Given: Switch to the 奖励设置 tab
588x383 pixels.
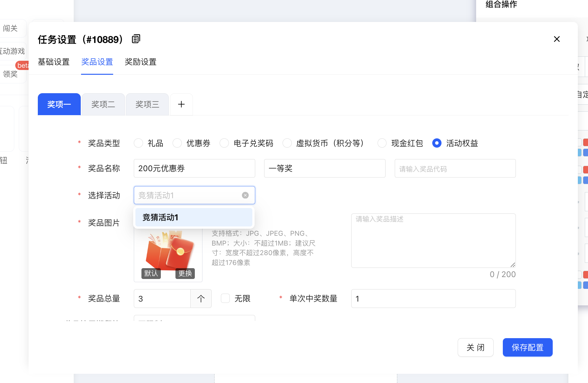Looking at the screenshot, I should [x=140, y=62].
